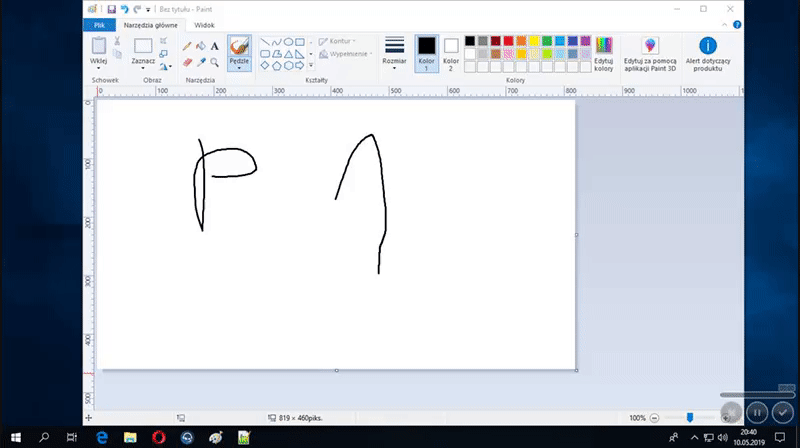Choose the Diamond shape
This screenshot has height=448, width=800.
tap(265, 65)
